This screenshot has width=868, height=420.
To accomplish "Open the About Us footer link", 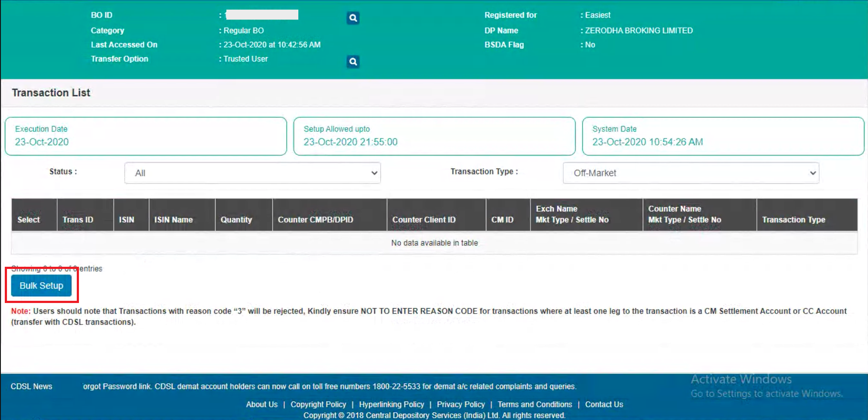I will pyautogui.click(x=262, y=404).
